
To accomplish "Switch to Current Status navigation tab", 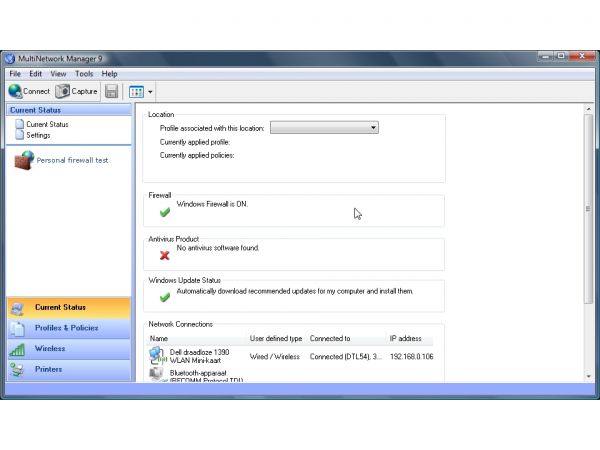I will (69, 308).
